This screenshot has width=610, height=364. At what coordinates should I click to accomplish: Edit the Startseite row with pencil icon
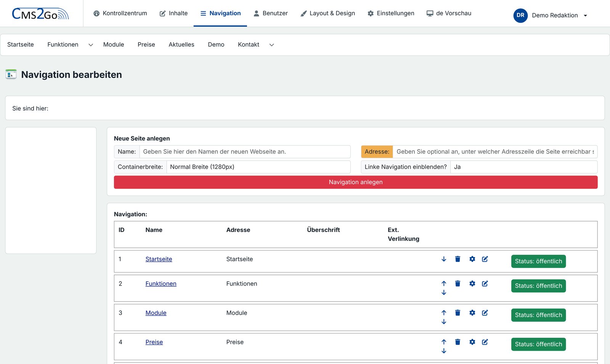485,259
